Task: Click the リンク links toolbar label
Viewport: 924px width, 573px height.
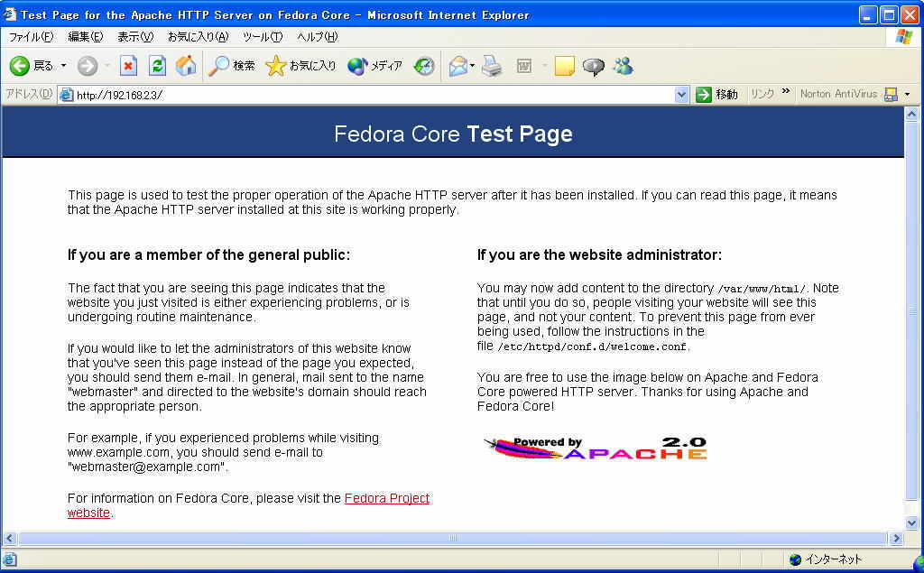Action: coord(762,94)
